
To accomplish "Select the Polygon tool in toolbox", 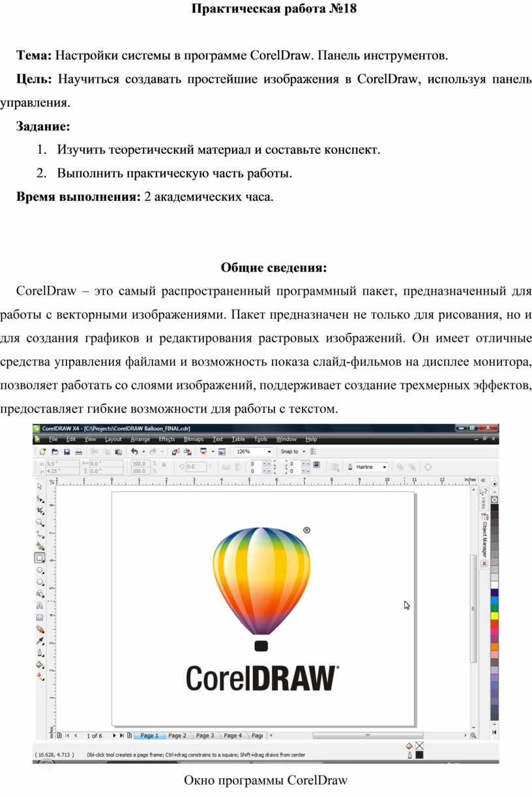I will (x=40, y=581).
